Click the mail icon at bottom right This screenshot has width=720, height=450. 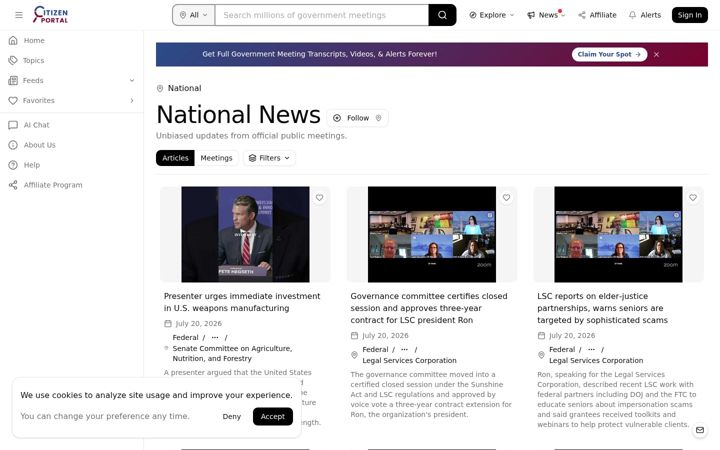(x=699, y=430)
